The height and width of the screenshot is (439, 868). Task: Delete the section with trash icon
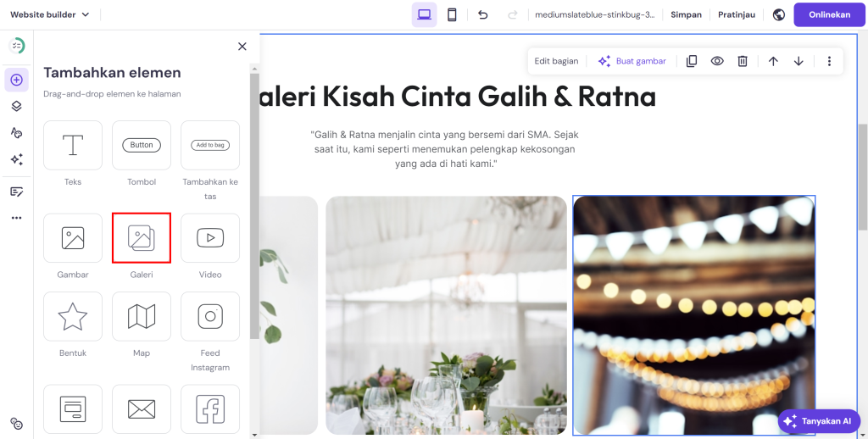click(x=743, y=61)
